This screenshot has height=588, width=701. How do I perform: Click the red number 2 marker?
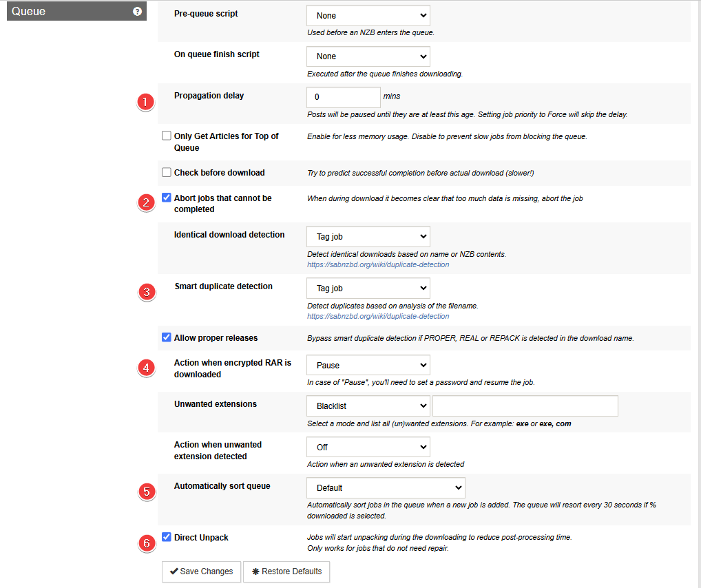coord(145,202)
